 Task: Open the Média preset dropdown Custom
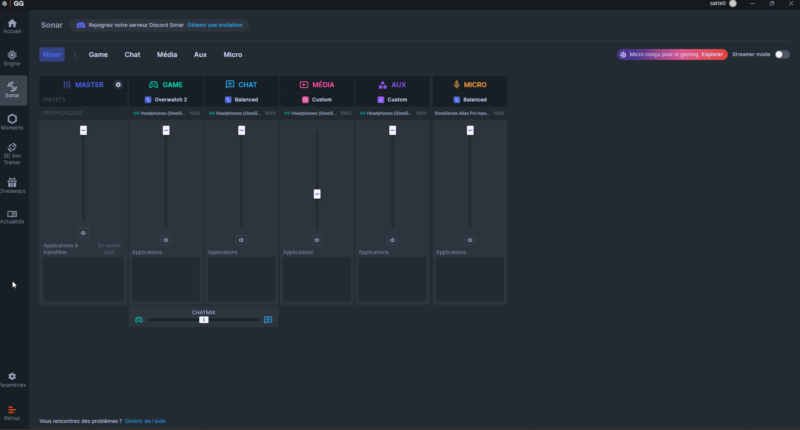pyautogui.click(x=317, y=100)
